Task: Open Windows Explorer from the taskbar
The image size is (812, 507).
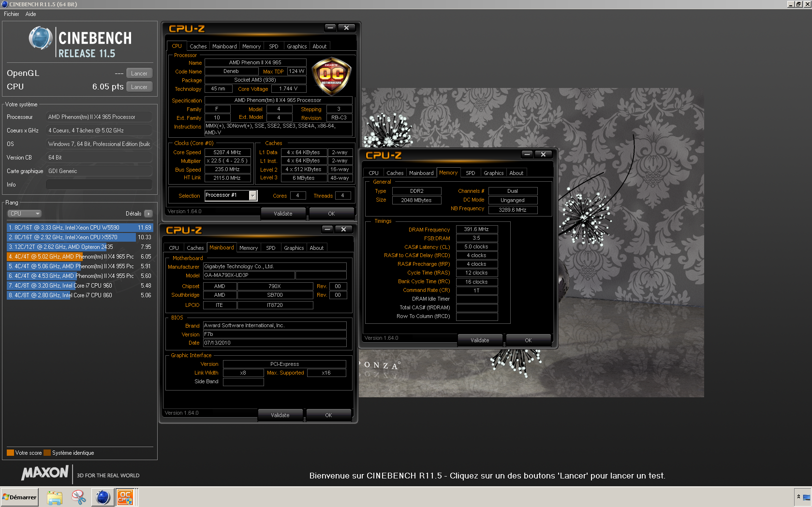Action: [x=55, y=497]
